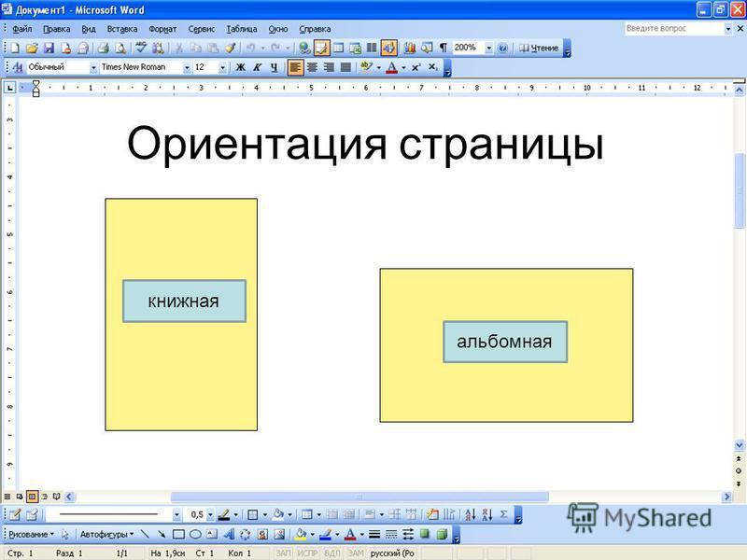Click the Введите вопрос help field
747x560 pixels.
point(672,29)
